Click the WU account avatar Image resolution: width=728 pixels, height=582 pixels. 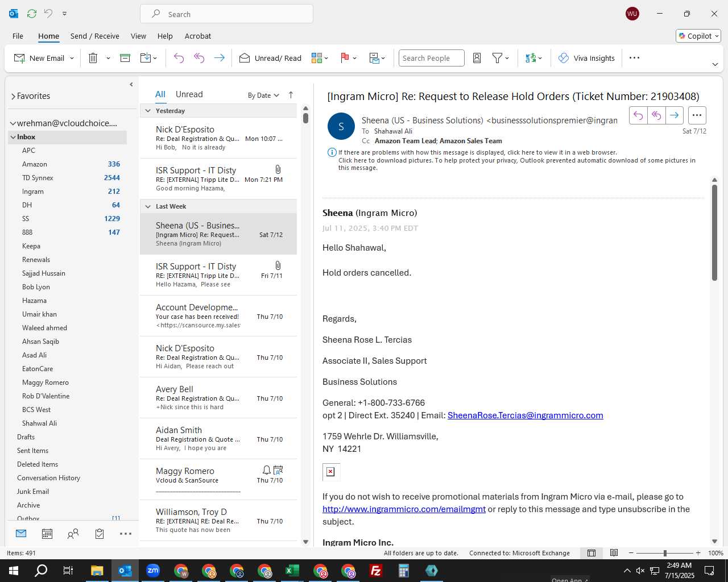[632, 14]
